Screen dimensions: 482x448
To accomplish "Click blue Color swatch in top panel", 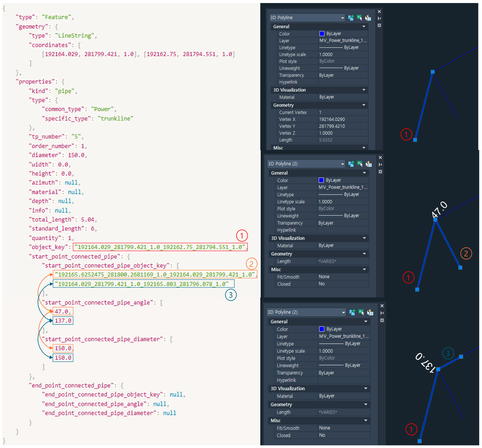I will 322,34.
